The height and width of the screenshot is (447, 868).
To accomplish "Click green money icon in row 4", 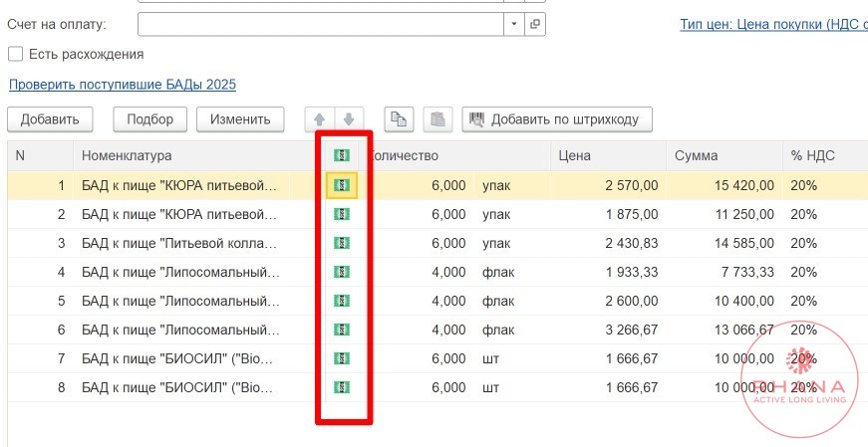I will 342,272.
